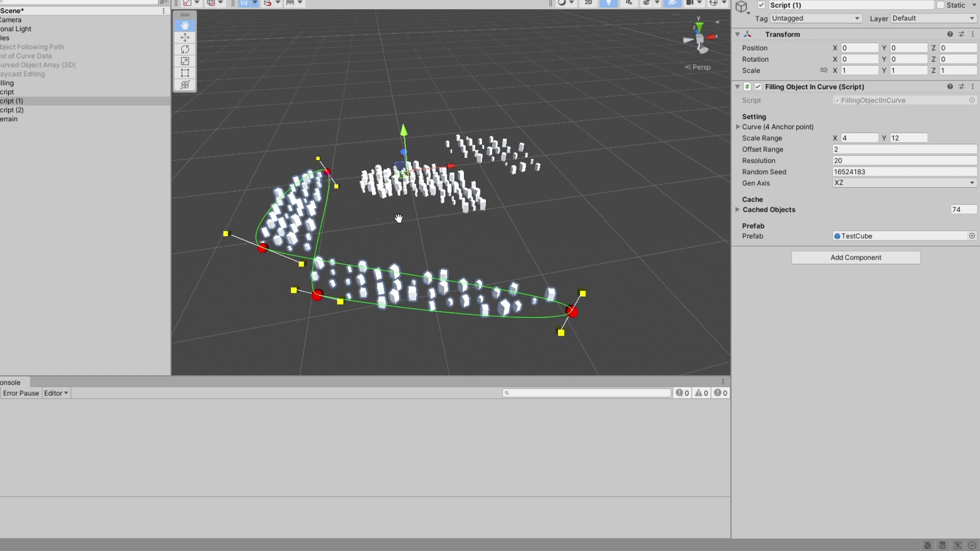Click the Resolution input field
980x551 pixels.
[904, 161]
